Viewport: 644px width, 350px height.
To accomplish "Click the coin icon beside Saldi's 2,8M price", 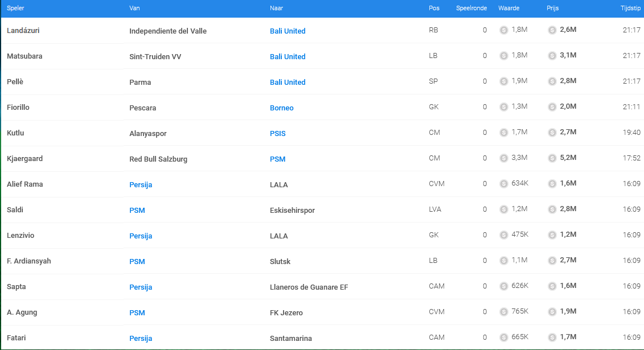I will 552,209.
